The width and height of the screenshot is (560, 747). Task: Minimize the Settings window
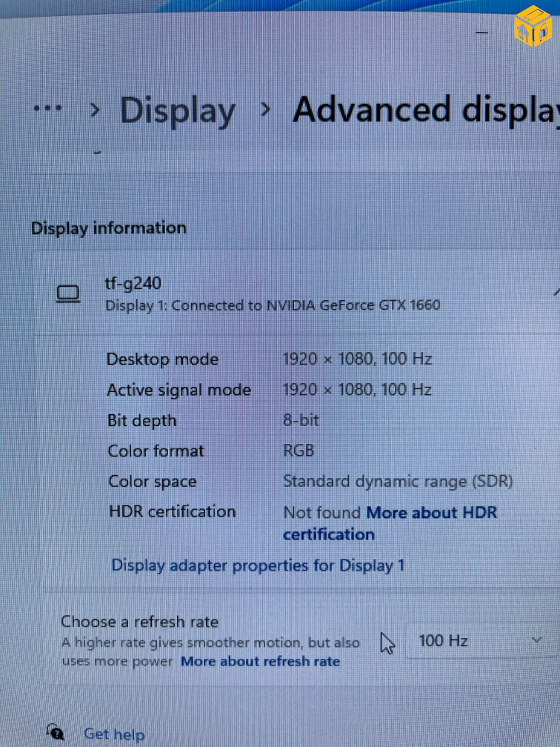481,33
